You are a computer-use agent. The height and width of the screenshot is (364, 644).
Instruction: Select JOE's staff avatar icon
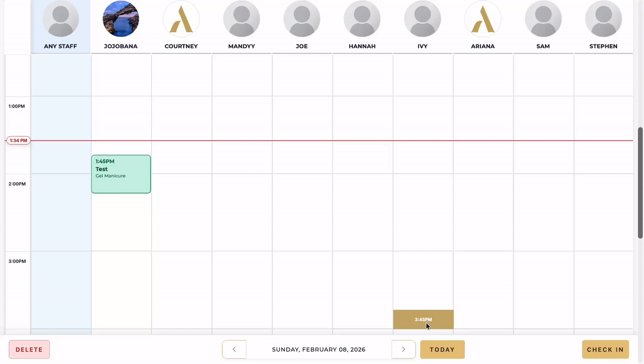click(x=302, y=19)
